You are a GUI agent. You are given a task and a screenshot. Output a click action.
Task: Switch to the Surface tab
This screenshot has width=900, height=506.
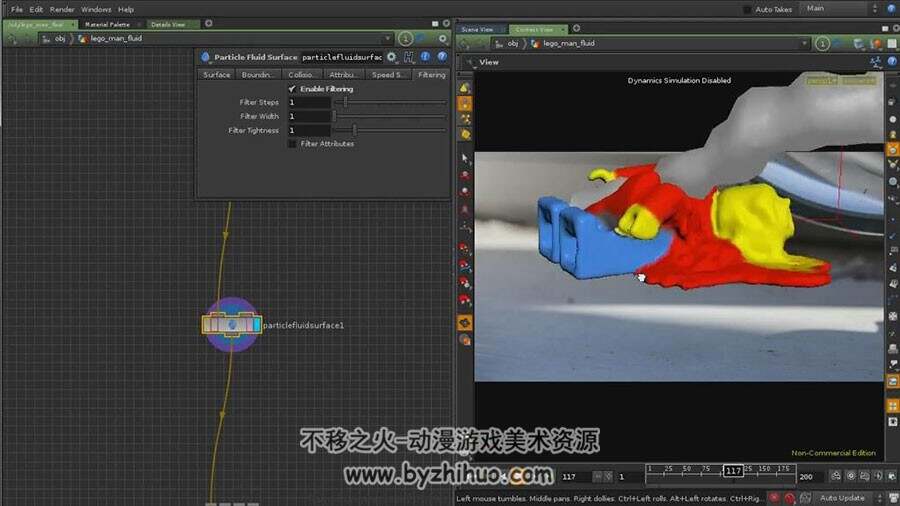coord(216,75)
